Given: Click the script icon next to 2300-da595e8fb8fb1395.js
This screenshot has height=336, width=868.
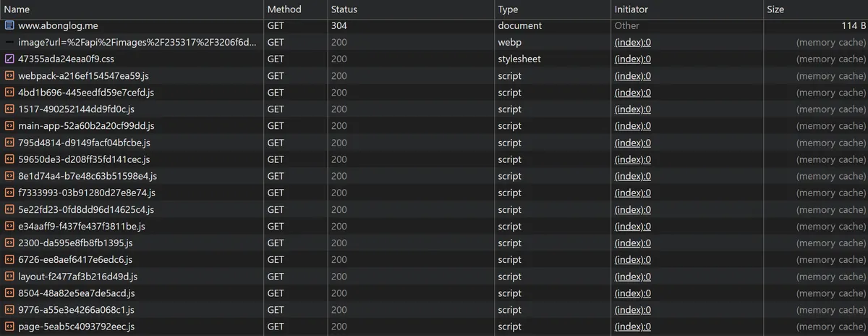Looking at the screenshot, I should pyautogui.click(x=9, y=243).
